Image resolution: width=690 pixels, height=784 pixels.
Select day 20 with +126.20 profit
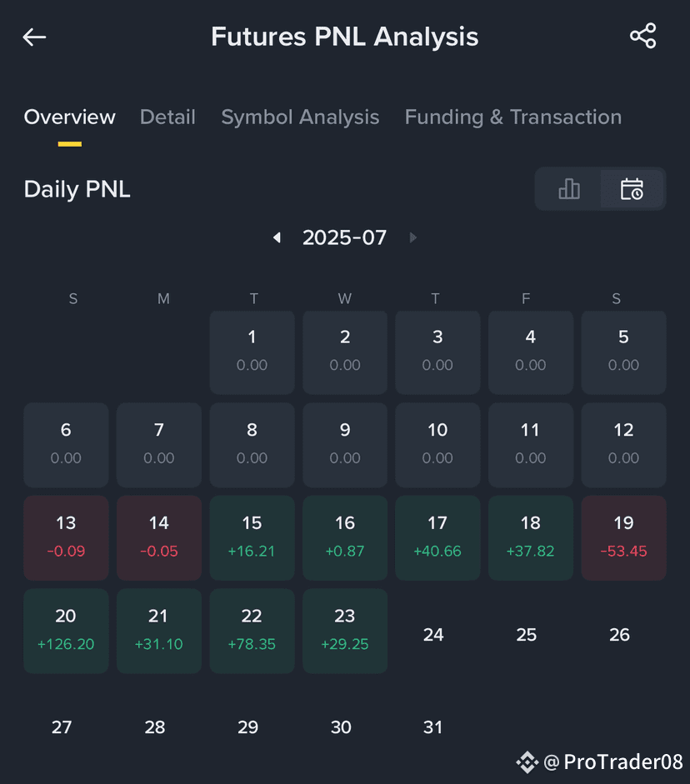click(66, 631)
